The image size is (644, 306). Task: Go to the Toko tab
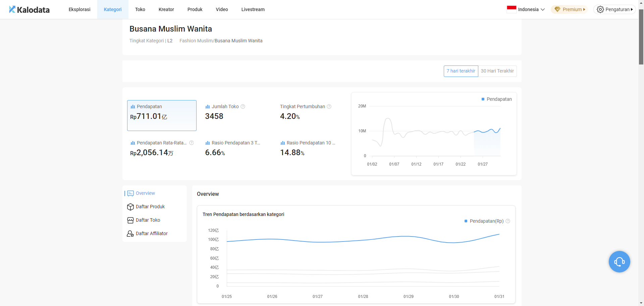click(x=140, y=9)
